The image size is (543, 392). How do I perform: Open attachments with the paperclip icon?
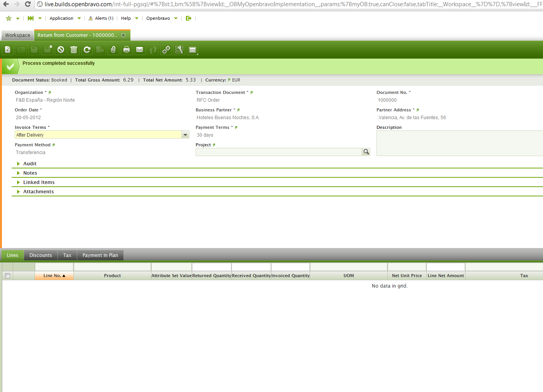pos(113,50)
